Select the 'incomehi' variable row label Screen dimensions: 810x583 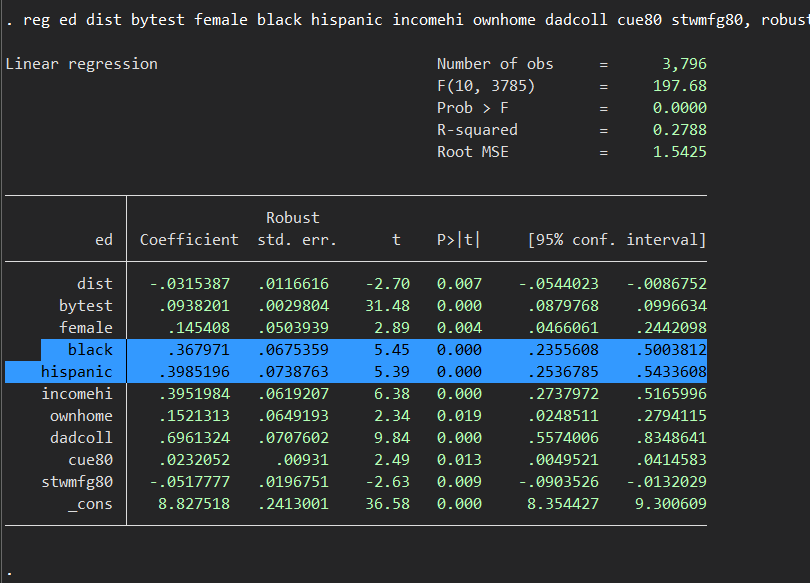(x=77, y=394)
